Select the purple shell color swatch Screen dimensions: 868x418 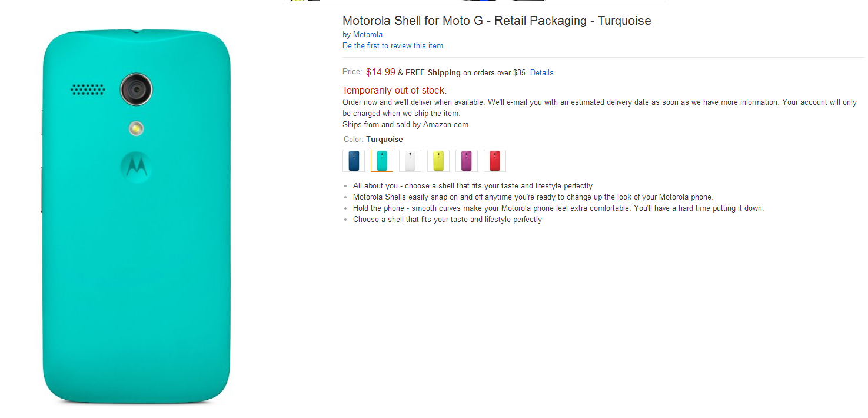(x=467, y=161)
